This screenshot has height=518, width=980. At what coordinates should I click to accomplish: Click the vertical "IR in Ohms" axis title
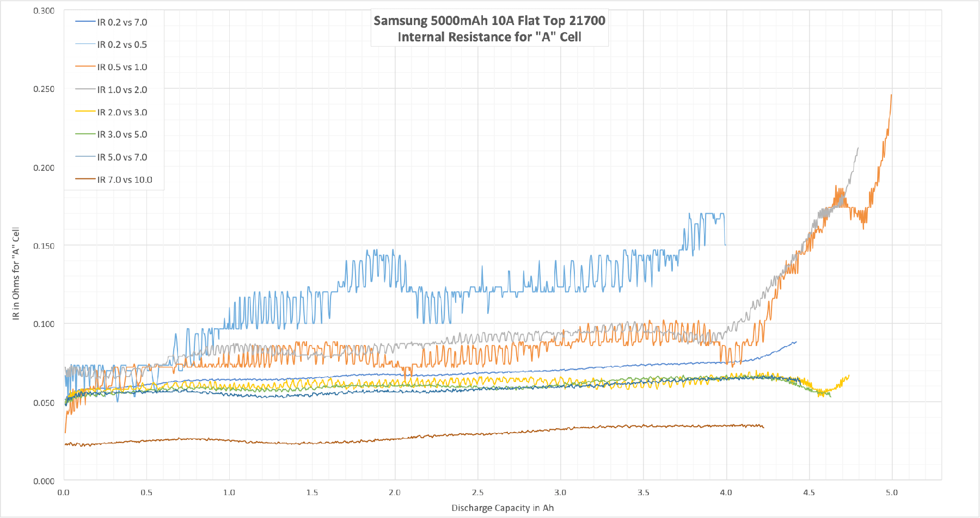tap(16, 273)
